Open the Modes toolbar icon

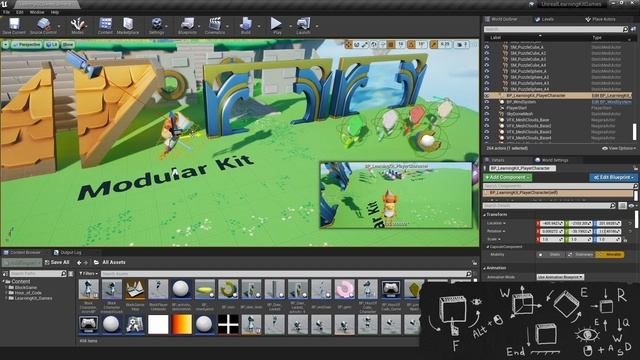pos(77,25)
